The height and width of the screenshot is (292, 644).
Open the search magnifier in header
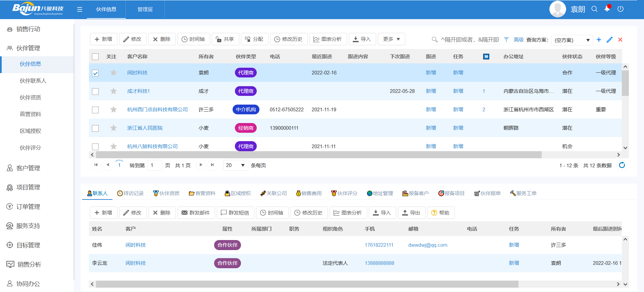click(594, 9)
